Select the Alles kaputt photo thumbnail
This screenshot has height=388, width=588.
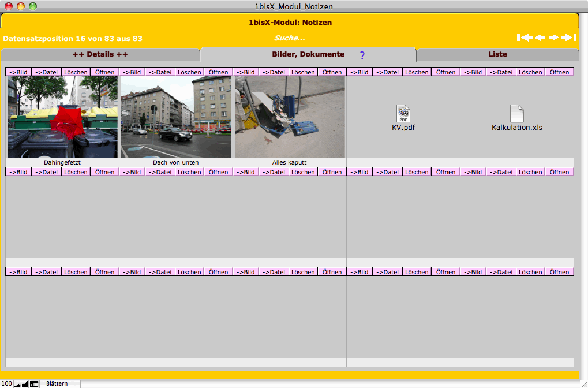point(289,117)
